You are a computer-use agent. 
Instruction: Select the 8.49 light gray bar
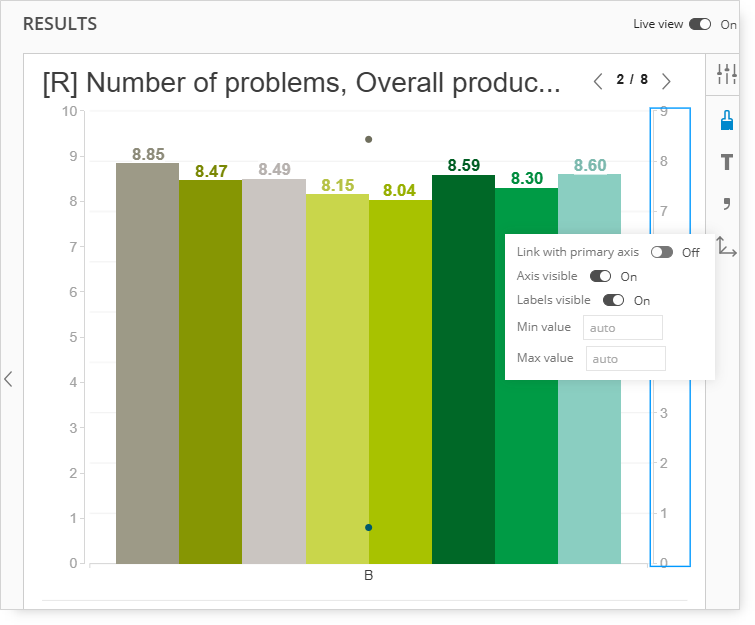coord(274,371)
